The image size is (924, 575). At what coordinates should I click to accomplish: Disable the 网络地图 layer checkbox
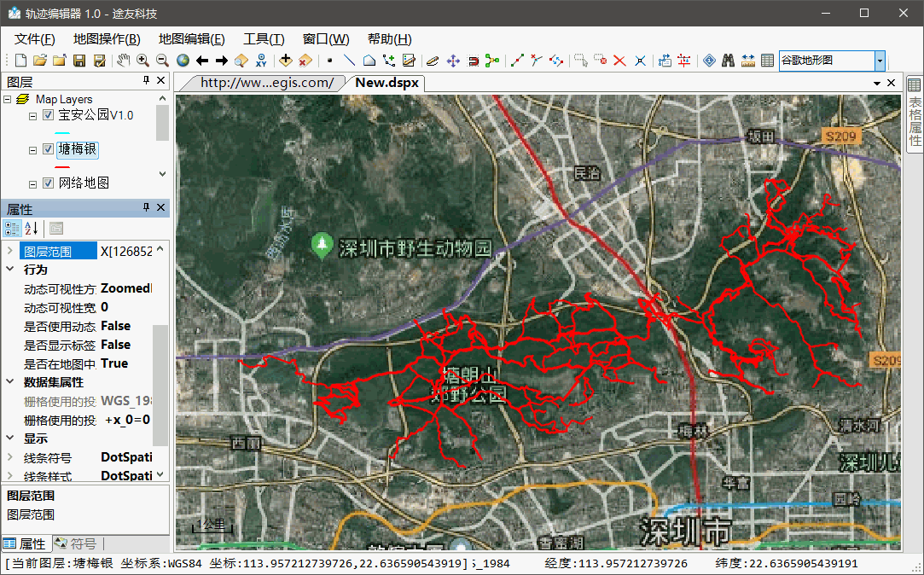coord(49,183)
